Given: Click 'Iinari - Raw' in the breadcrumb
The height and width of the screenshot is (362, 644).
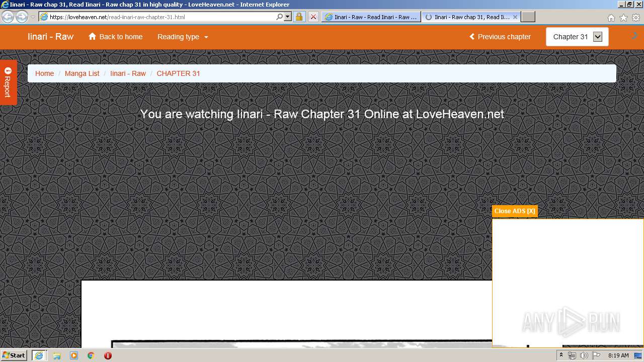Looking at the screenshot, I should tap(128, 73).
